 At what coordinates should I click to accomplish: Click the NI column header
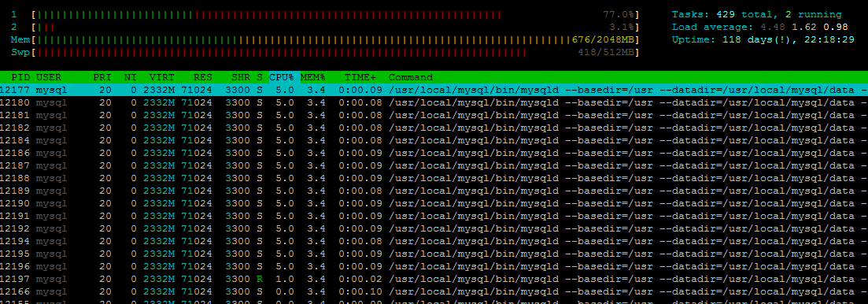130,77
